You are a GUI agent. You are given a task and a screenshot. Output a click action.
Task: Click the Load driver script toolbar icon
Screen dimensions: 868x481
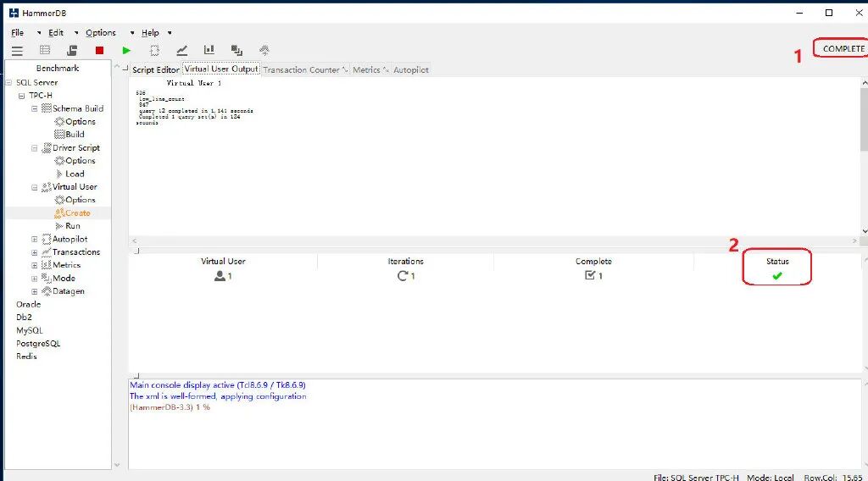click(x=72, y=50)
